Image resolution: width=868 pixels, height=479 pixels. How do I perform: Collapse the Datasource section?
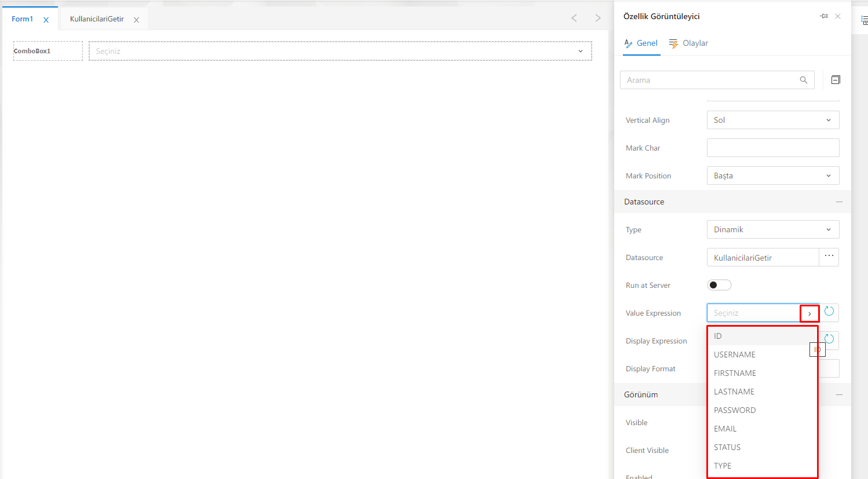pos(839,202)
